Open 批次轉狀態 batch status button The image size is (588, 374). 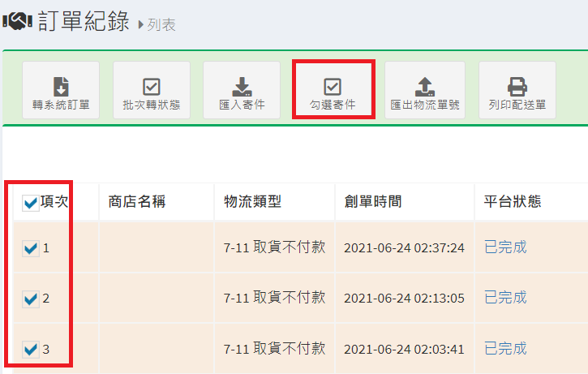click(152, 90)
